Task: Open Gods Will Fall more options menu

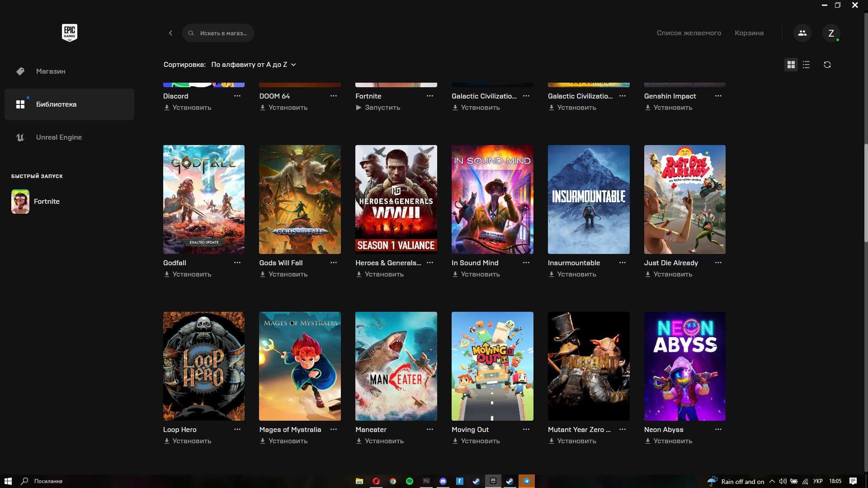Action: point(334,263)
